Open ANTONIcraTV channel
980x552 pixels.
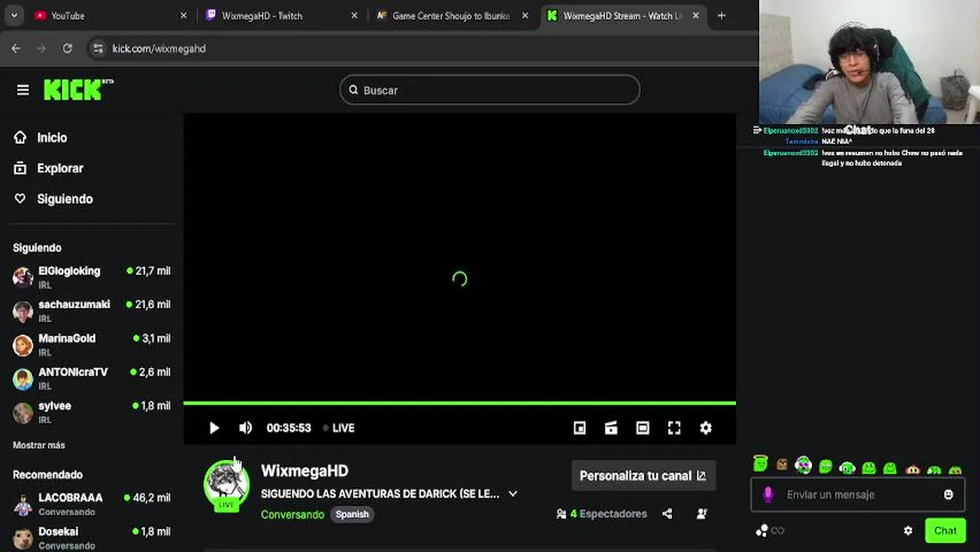pyautogui.click(x=92, y=378)
